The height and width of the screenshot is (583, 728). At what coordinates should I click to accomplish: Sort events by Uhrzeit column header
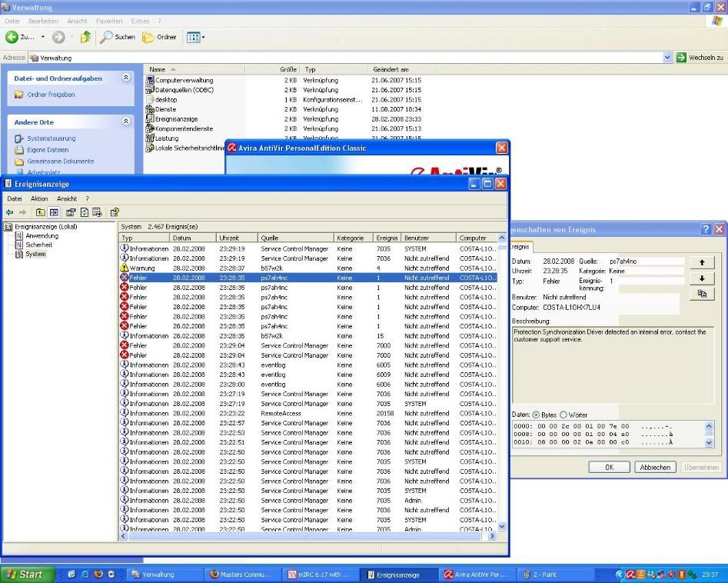[236, 238]
